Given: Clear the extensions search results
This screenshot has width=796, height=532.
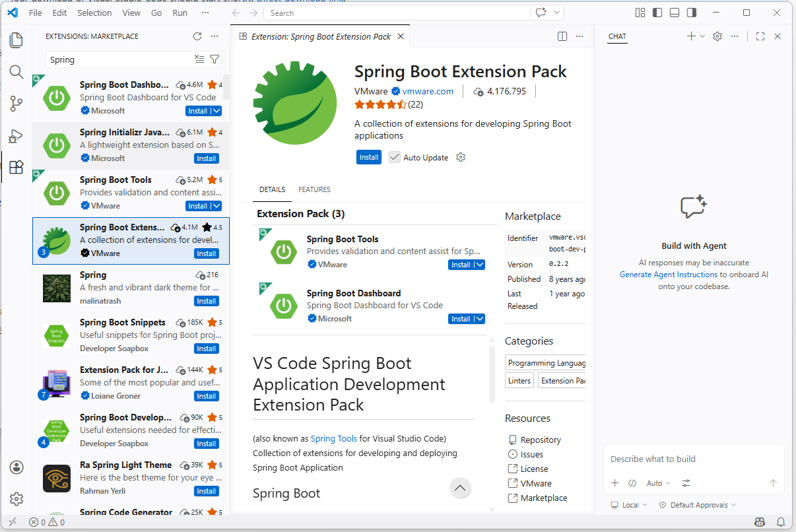Looking at the screenshot, I should click(199, 59).
